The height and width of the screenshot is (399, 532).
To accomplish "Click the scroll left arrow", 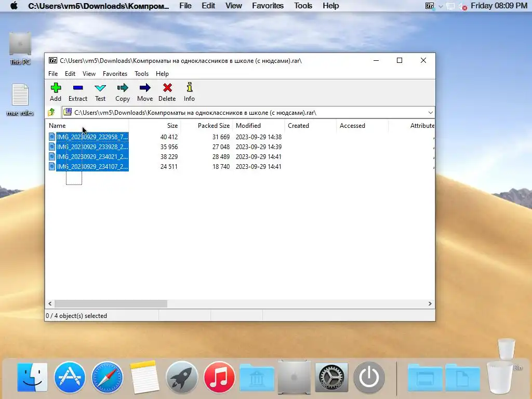I will click(x=50, y=303).
